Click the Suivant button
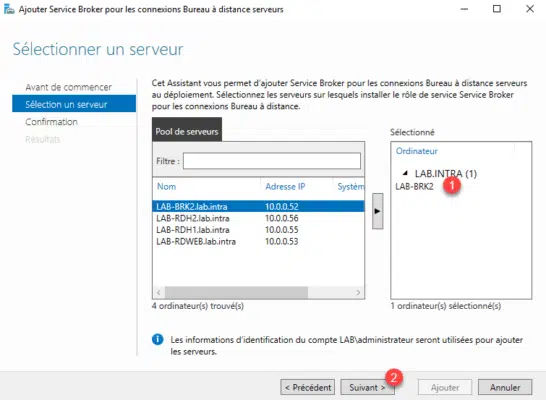Image resolution: width=546 pixels, height=400 pixels. pos(367,387)
